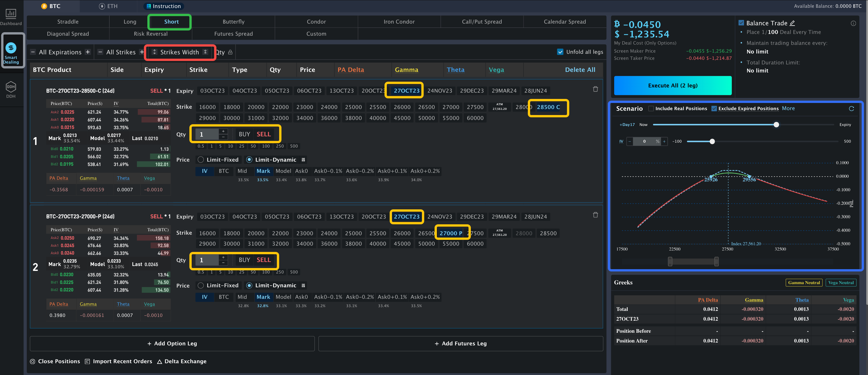Collapse All Strikes with minus button

pyautogui.click(x=100, y=52)
